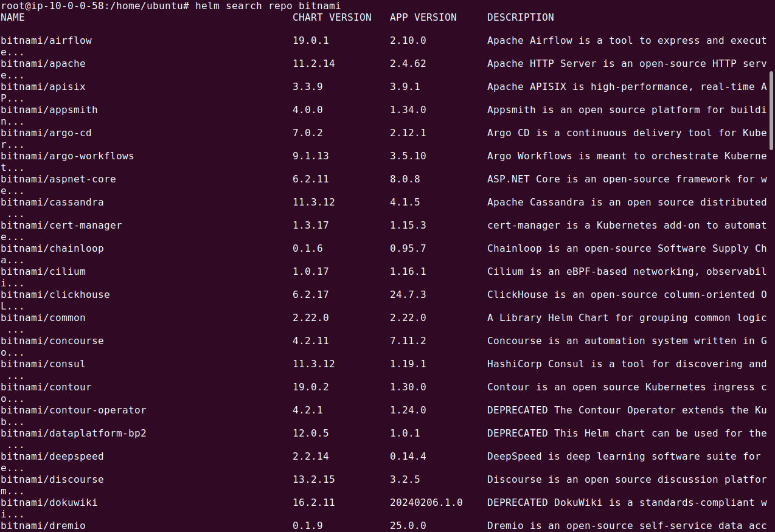This screenshot has height=532, width=775.
Task: Select the text 'bitnami/appsmith'
Action: coord(49,110)
